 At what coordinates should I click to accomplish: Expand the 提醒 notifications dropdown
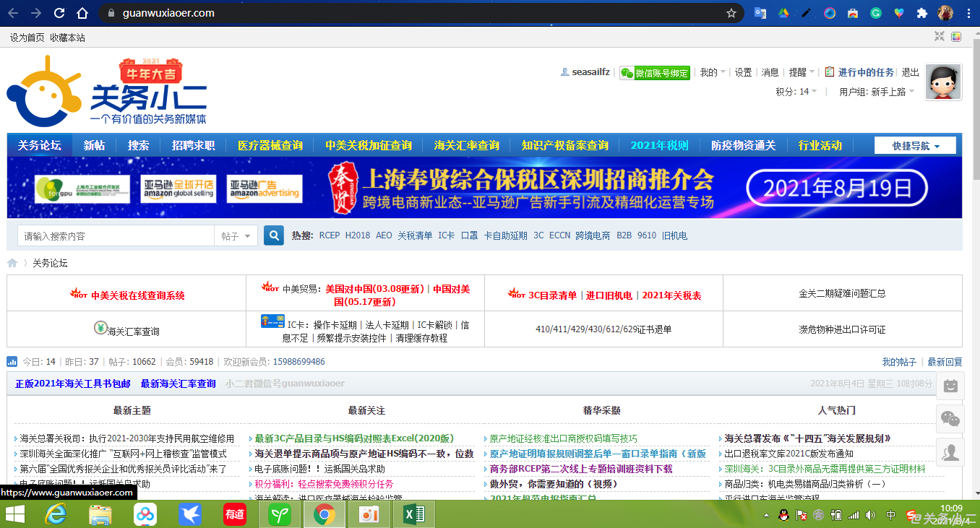[x=801, y=72]
